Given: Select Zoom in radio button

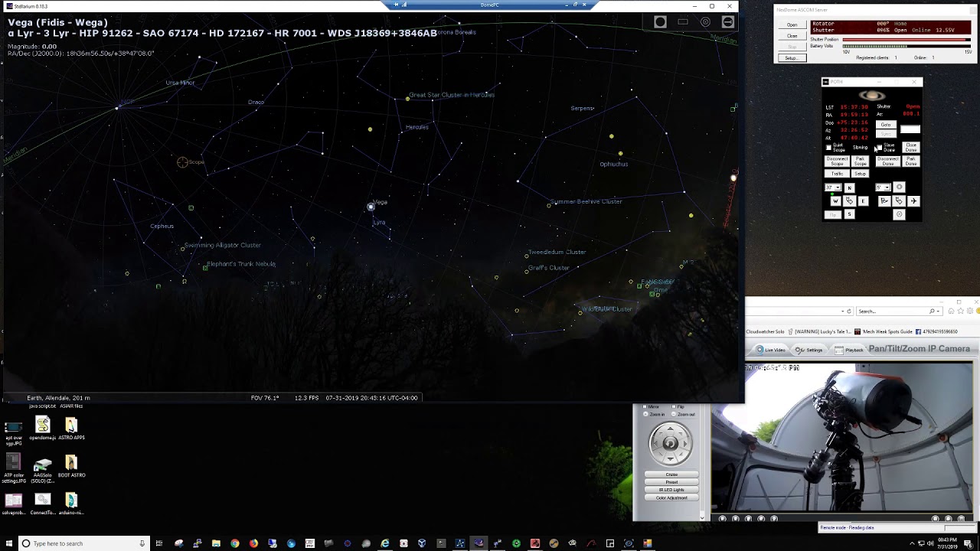Looking at the screenshot, I should [x=645, y=414].
